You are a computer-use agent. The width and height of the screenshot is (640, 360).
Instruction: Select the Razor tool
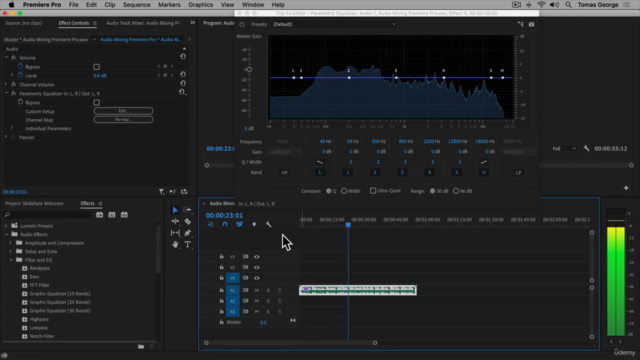[x=187, y=221]
